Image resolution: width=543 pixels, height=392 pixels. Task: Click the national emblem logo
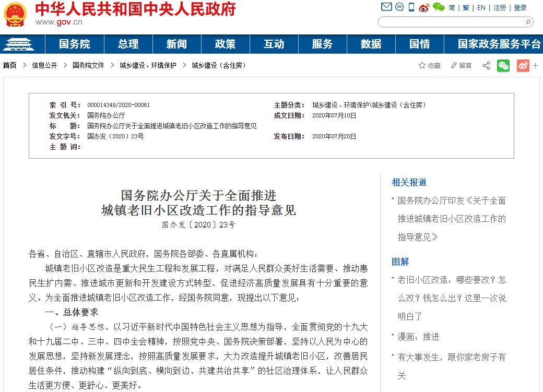point(15,15)
